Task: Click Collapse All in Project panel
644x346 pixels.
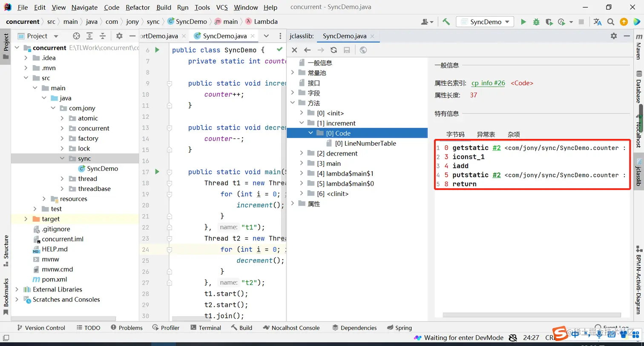Action: coord(103,36)
